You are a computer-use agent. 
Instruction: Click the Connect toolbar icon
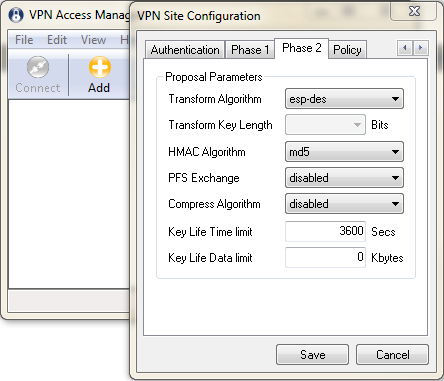(x=38, y=67)
